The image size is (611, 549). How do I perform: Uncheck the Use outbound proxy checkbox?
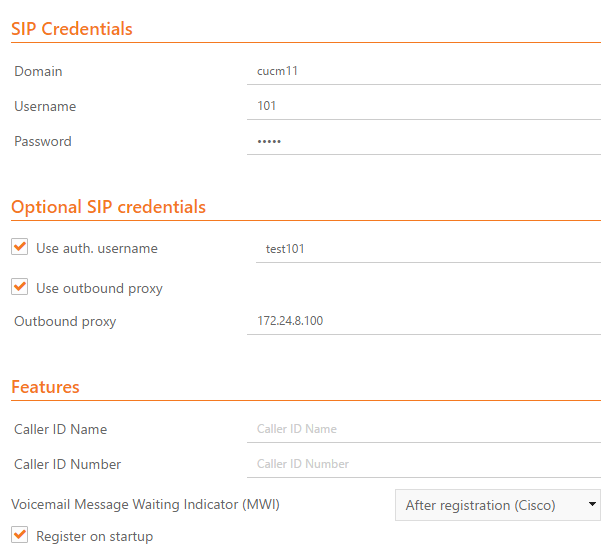(20, 287)
